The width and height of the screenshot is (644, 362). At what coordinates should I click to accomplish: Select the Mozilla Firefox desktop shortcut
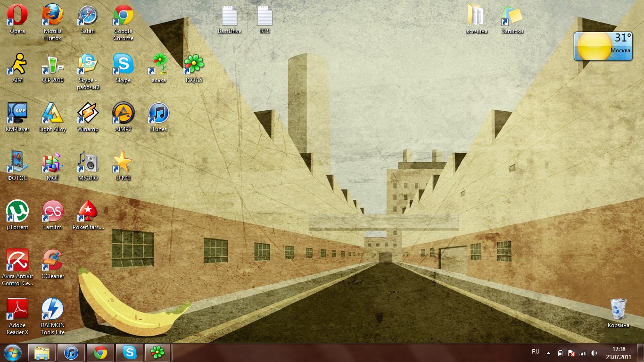(x=53, y=22)
